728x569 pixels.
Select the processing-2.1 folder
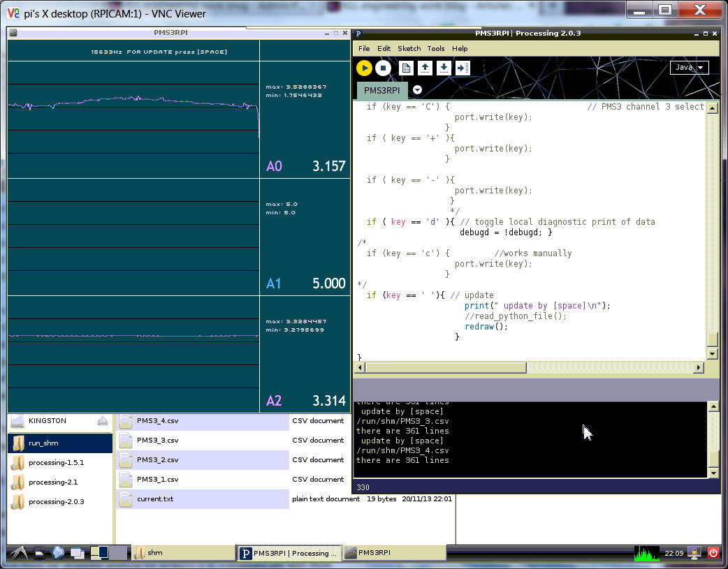[52, 482]
